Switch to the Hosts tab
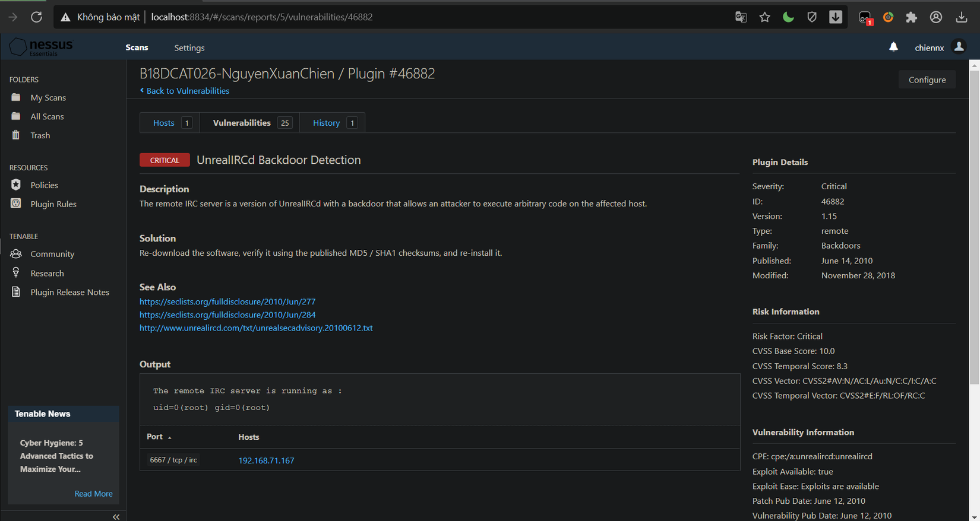This screenshot has width=980, height=521. click(x=164, y=123)
